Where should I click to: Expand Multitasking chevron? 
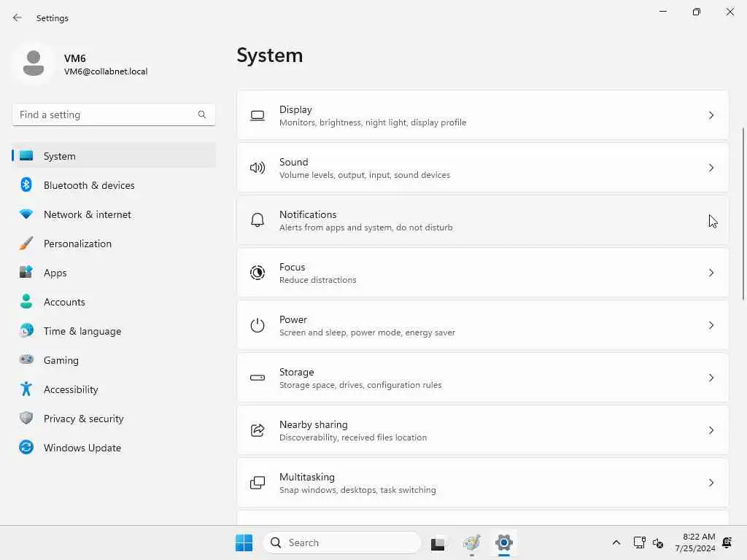point(711,483)
